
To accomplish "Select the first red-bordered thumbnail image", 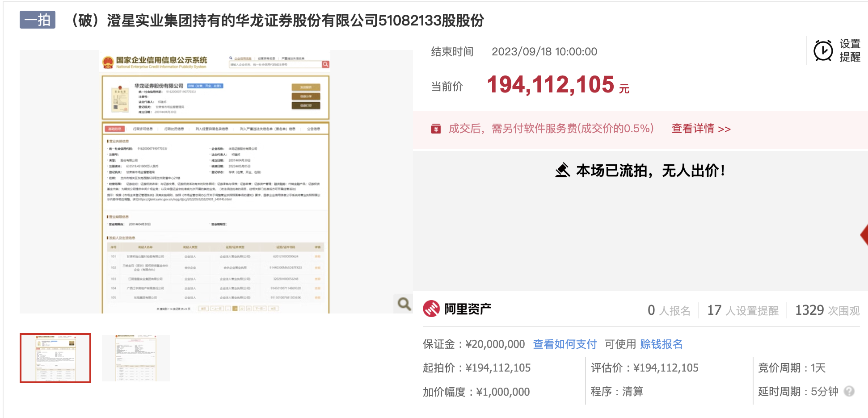I will (55, 358).
